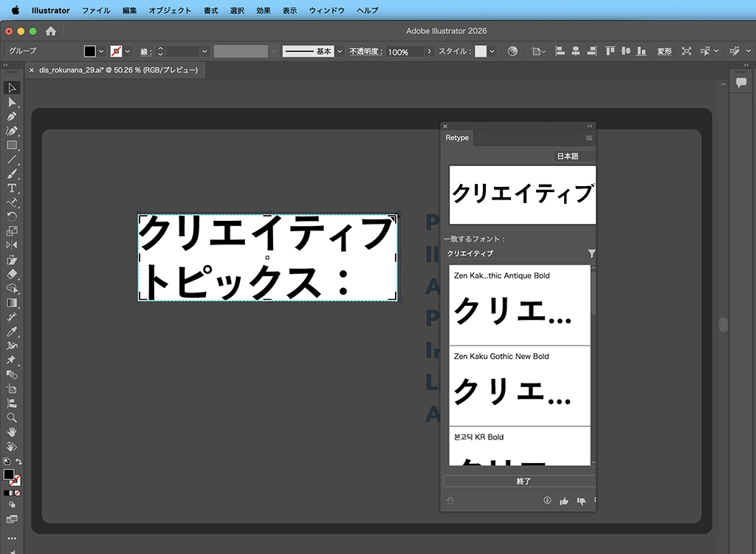Activate the Hand tool
The width and height of the screenshot is (756, 554).
click(12, 431)
